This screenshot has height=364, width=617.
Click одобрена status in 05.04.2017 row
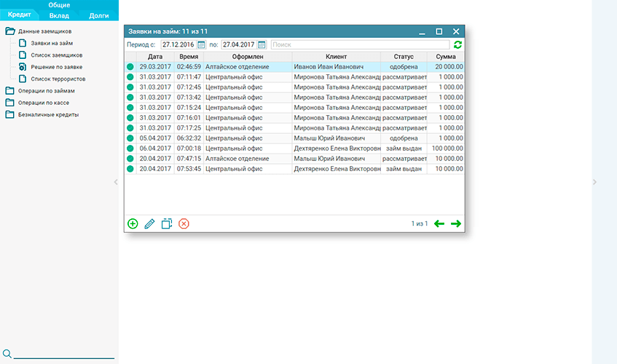click(404, 138)
